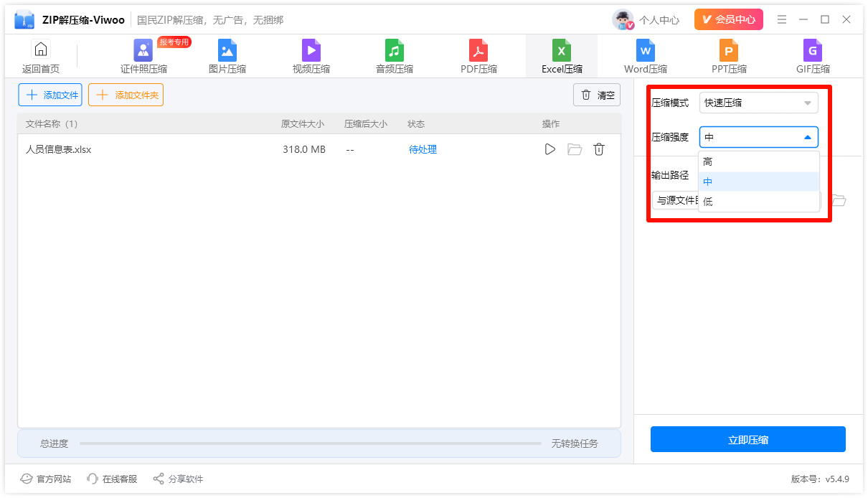Click the 318.0 MB file size value
868x498 pixels.
pos(304,149)
